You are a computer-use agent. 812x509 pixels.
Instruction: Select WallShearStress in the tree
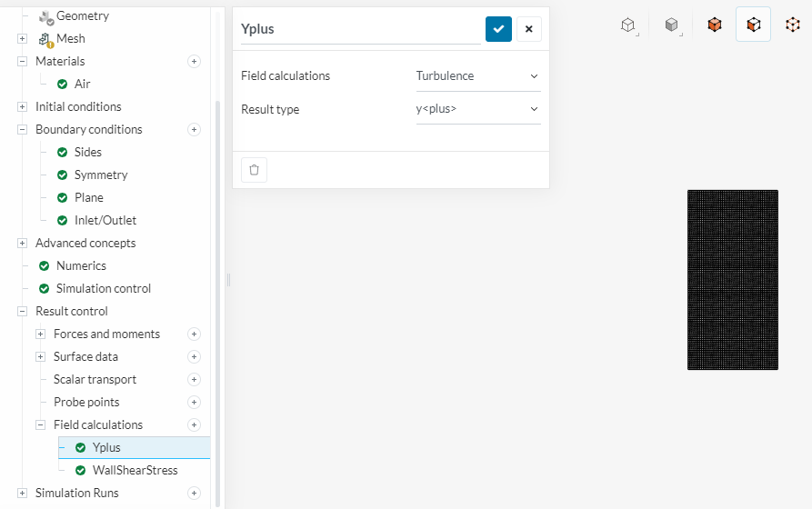click(x=135, y=470)
